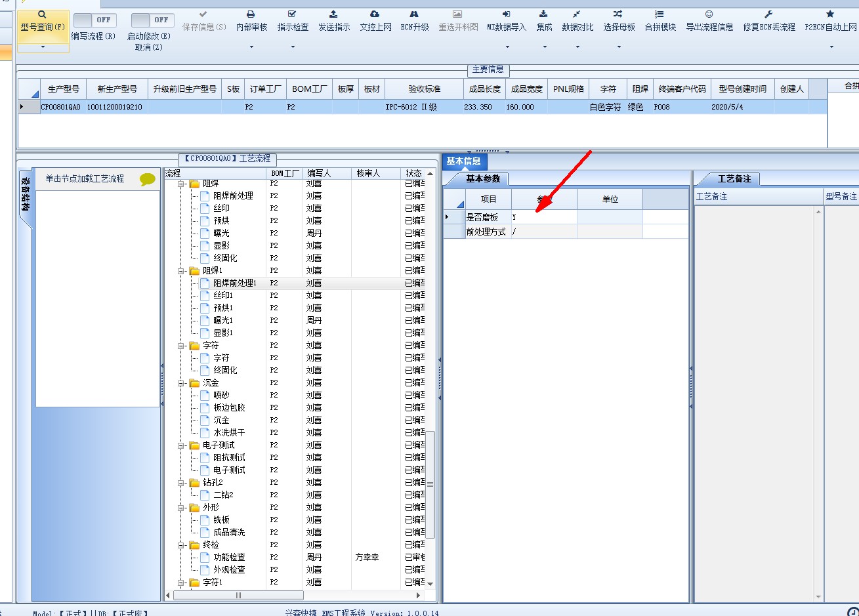Select the 外观检查 tree row

(x=294, y=569)
